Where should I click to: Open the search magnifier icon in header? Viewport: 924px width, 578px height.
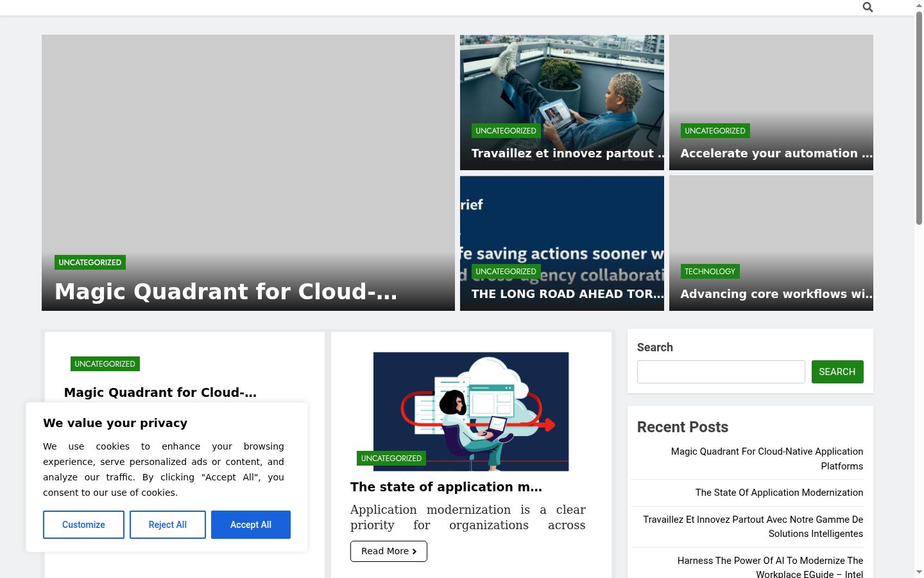(x=868, y=7)
